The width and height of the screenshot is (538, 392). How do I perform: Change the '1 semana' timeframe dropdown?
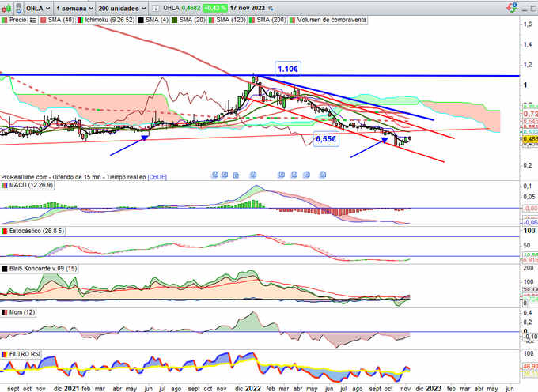74,8
